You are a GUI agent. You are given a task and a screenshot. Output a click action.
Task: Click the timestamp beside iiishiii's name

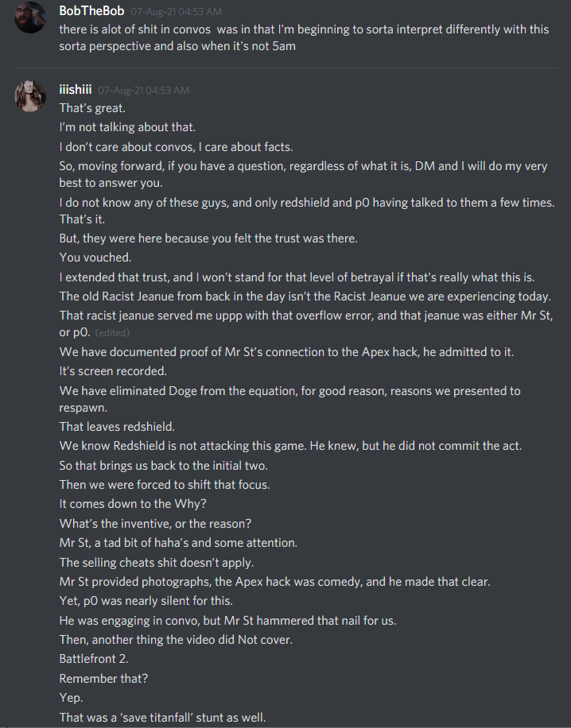(143, 91)
